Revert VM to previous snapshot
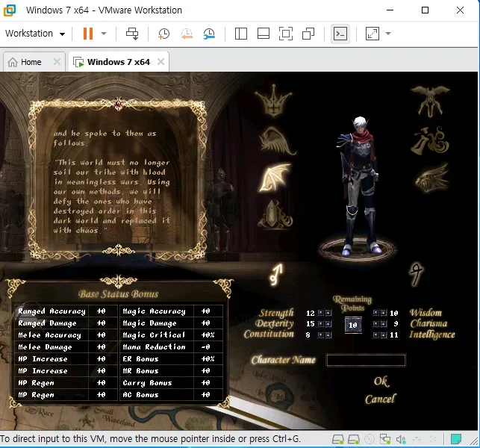Image resolution: width=480 pixels, height=448 pixels. pos(187,34)
